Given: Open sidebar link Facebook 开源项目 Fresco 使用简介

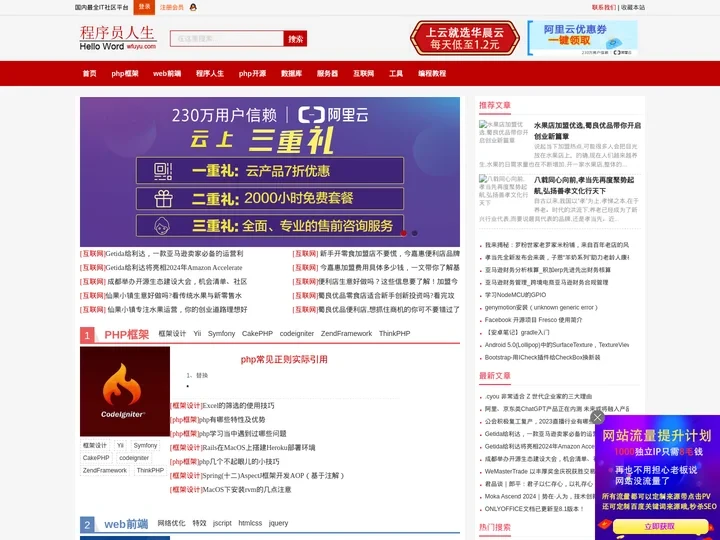Looking at the screenshot, I should (534, 320).
